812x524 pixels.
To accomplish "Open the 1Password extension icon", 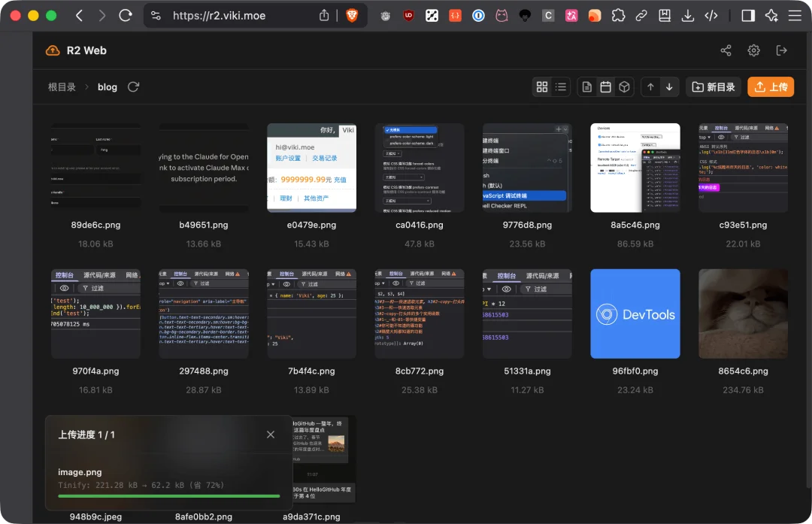I will [x=478, y=15].
